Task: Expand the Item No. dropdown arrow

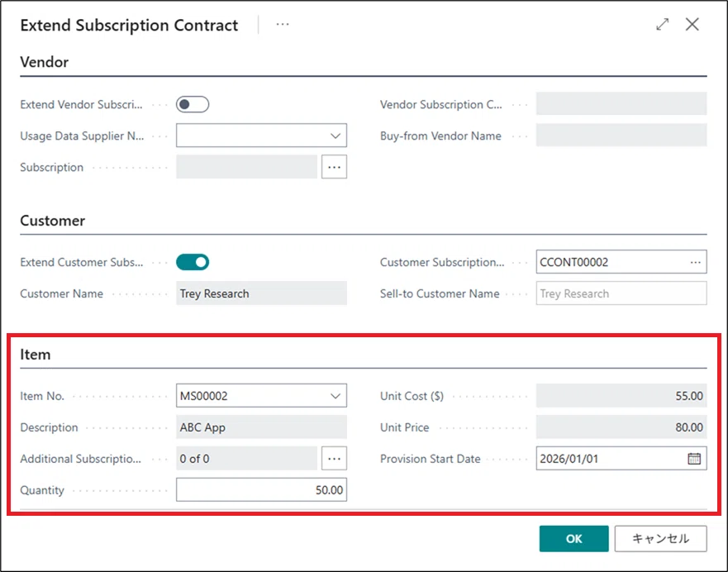Action: [x=335, y=396]
